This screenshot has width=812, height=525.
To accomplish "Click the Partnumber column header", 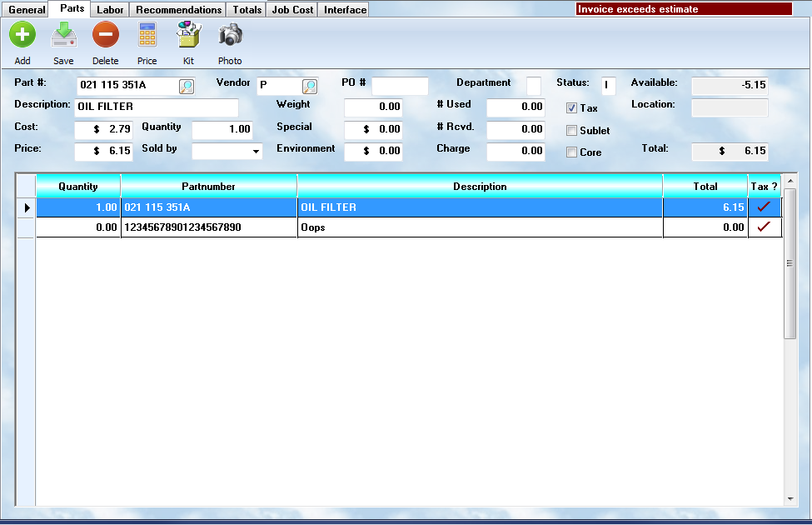I will click(208, 187).
